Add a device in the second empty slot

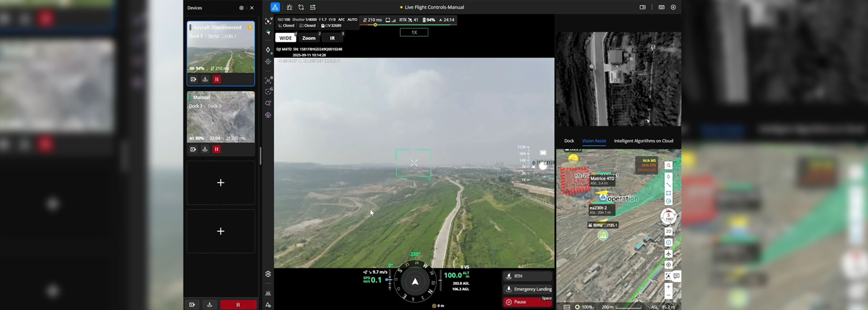point(221,231)
